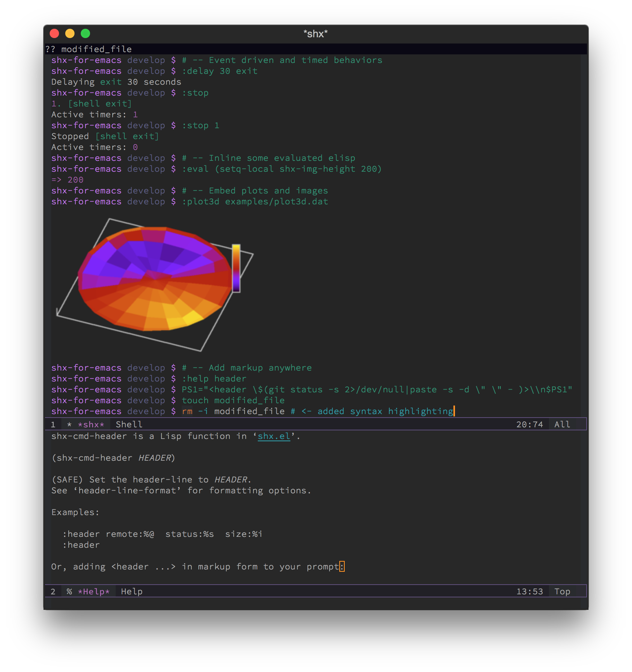The width and height of the screenshot is (632, 672).
Task: Click the 'Stopped [shell exit]' output
Action: 105,136
